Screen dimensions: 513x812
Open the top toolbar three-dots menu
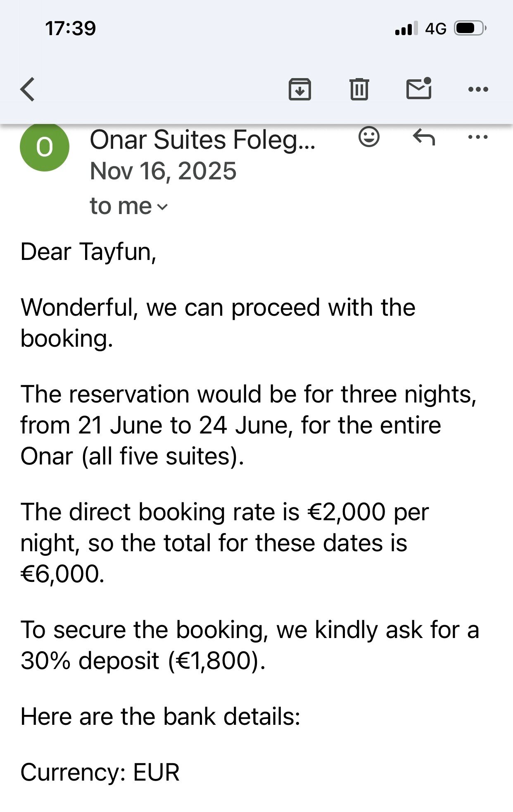click(478, 89)
